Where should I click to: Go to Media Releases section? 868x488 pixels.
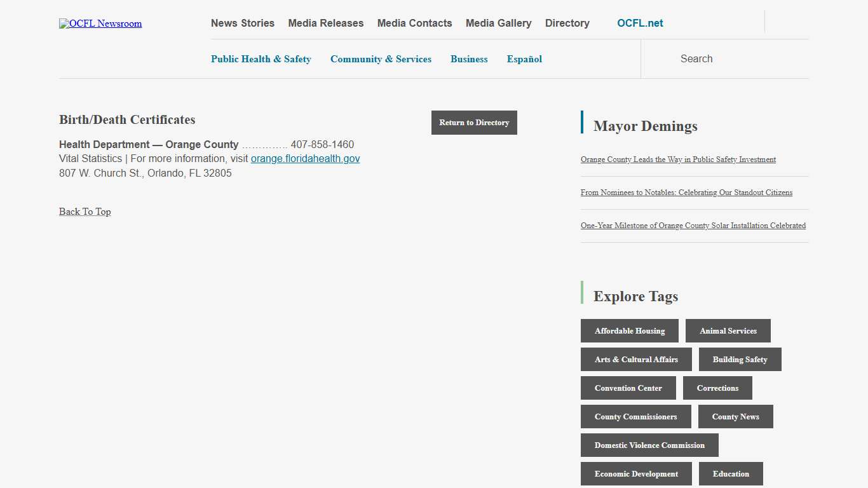(x=326, y=24)
